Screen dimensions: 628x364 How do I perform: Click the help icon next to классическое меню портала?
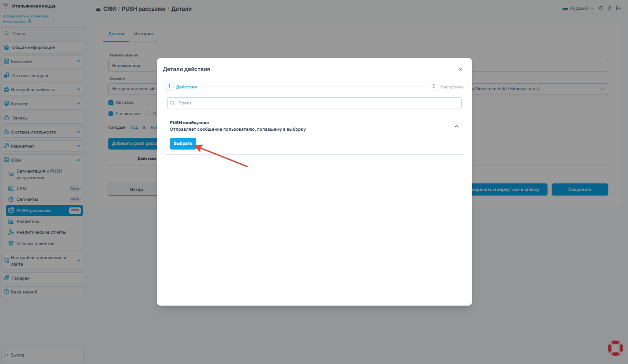click(30, 21)
